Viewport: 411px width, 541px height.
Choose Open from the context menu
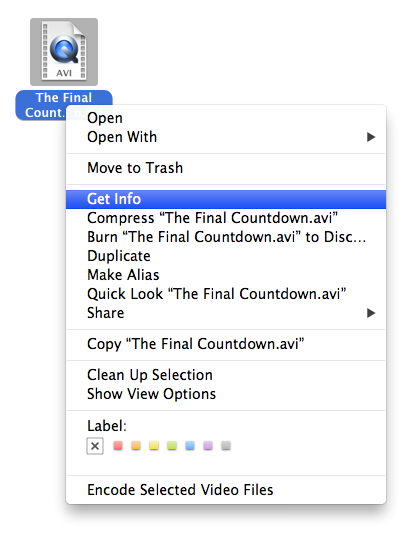[226, 118]
